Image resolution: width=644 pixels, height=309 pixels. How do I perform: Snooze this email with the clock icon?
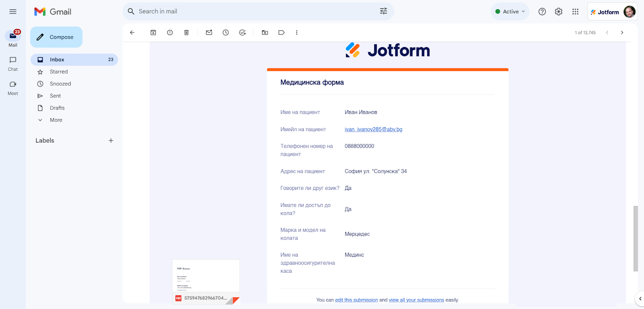(x=226, y=33)
